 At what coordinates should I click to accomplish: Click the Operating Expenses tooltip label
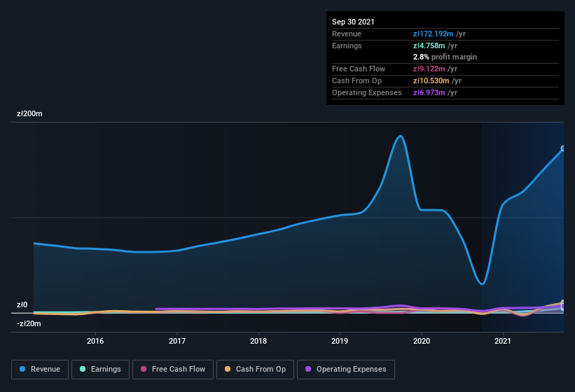(x=367, y=92)
